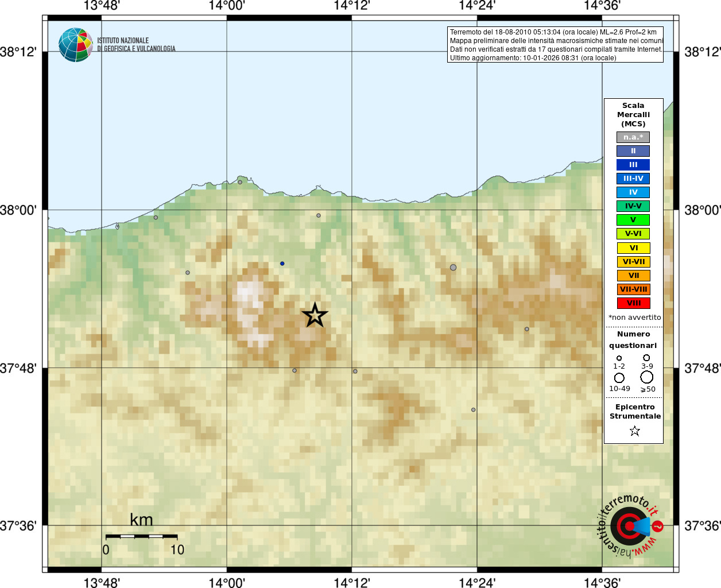Click the top axis 14°36' label
This screenshot has width=721, height=588.
click(x=602, y=6)
